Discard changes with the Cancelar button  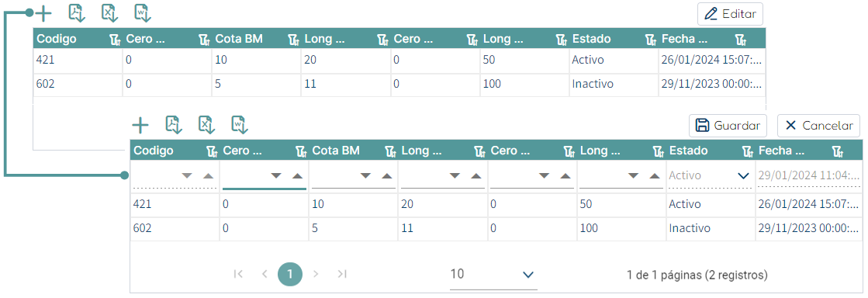click(x=818, y=126)
